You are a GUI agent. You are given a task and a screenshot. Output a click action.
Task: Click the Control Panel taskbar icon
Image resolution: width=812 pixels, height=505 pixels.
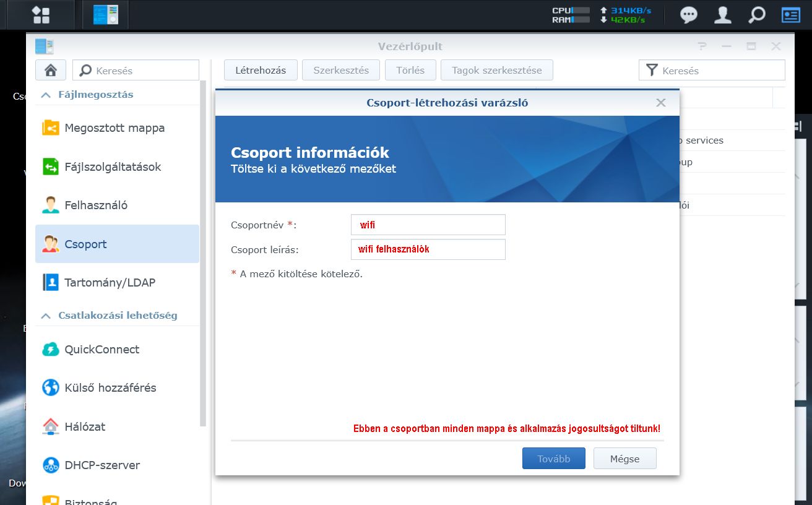[105, 15]
